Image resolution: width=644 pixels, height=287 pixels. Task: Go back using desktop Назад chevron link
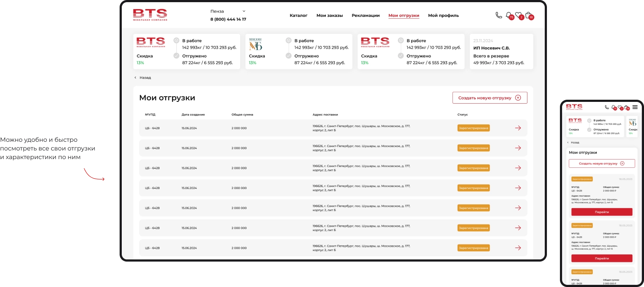(x=143, y=78)
